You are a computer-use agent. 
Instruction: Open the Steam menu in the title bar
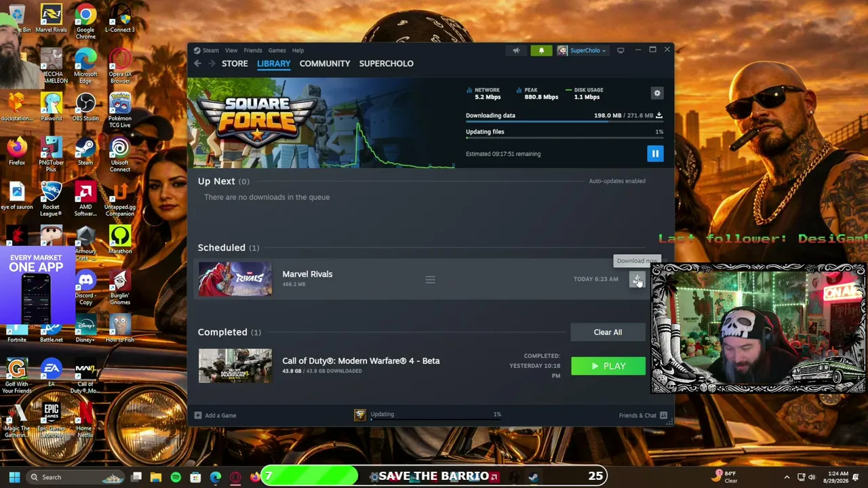tap(206, 50)
